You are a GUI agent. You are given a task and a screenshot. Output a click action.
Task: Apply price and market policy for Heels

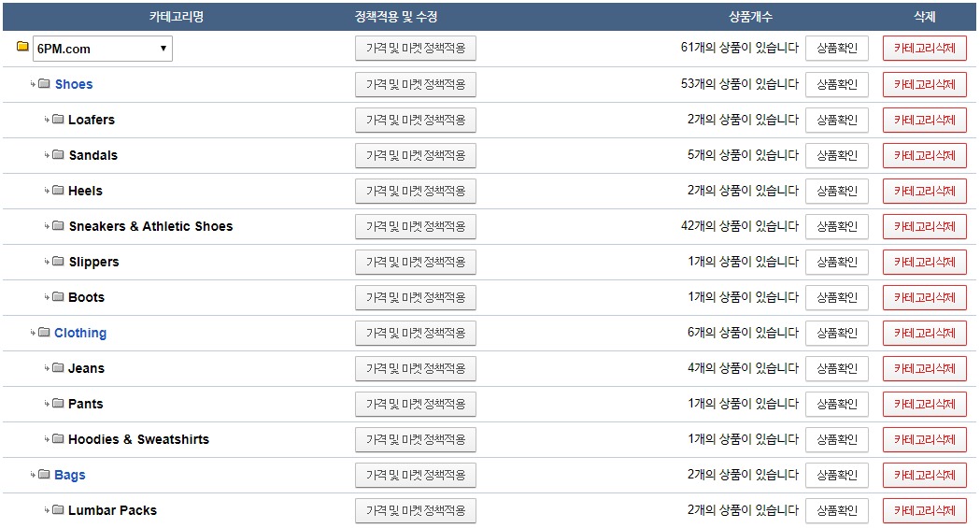tap(416, 191)
